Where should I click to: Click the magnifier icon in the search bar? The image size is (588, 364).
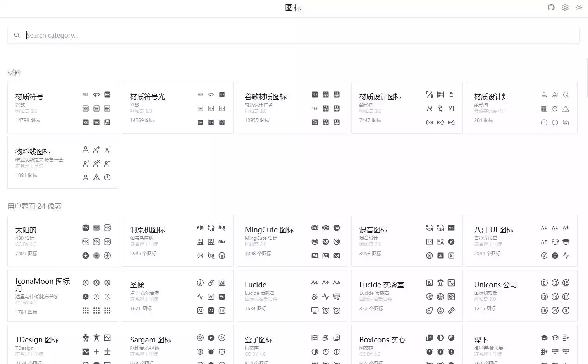[17, 35]
